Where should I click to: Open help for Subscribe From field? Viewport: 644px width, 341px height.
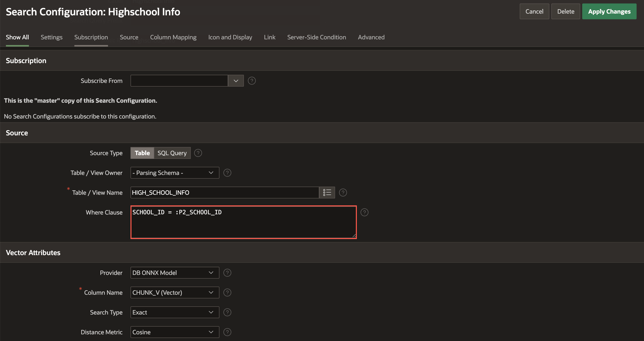pyautogui.click(x=252, y=81)
